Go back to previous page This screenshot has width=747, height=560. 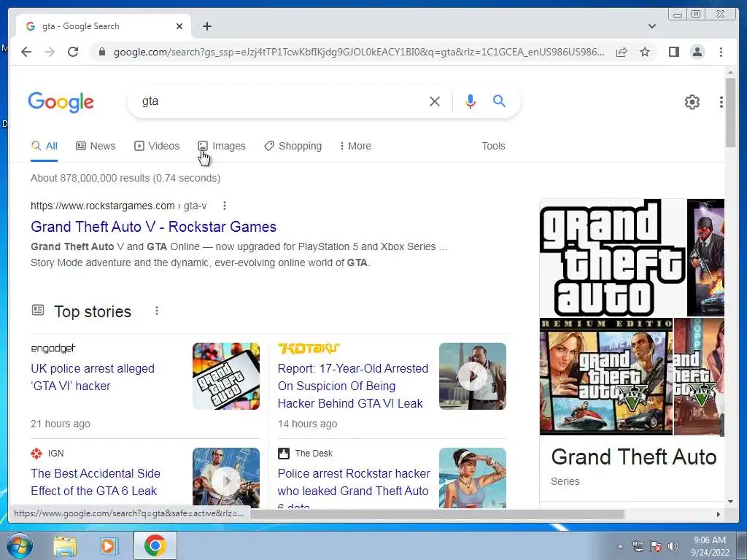[26, 52]
